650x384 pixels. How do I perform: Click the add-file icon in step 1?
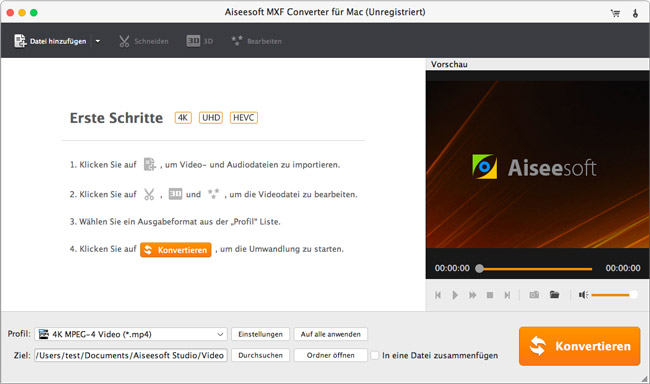(149, 164)
